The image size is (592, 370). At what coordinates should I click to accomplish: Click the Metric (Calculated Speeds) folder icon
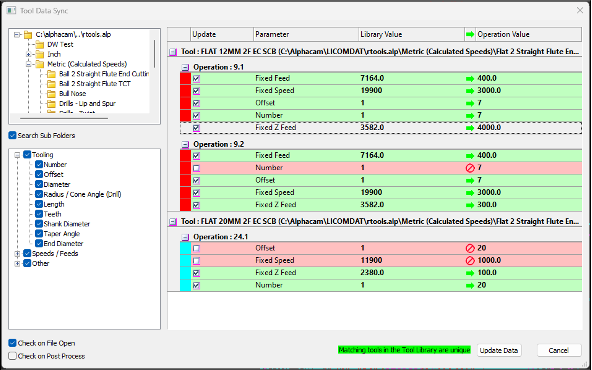(x=40, y=64)
